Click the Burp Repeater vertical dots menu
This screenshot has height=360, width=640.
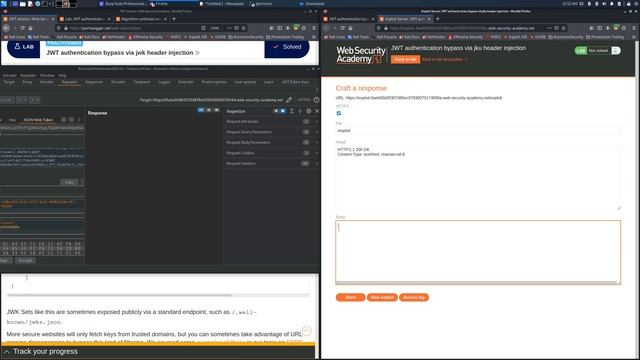coord(317,90)
